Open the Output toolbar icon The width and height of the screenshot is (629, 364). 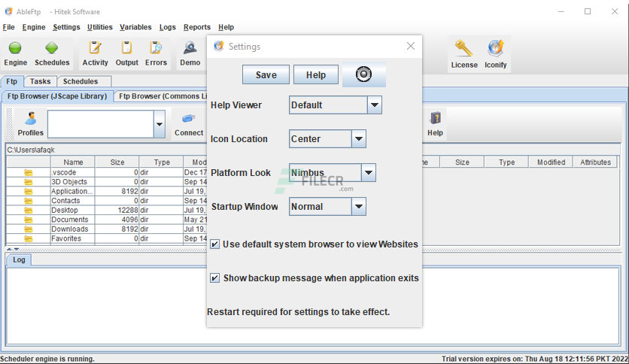(126, 47)
